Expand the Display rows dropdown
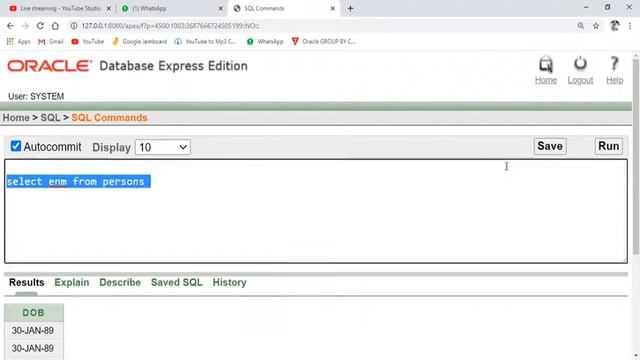Image resolution: width=640 pixels, height=360 pixels. coord(163,147)
